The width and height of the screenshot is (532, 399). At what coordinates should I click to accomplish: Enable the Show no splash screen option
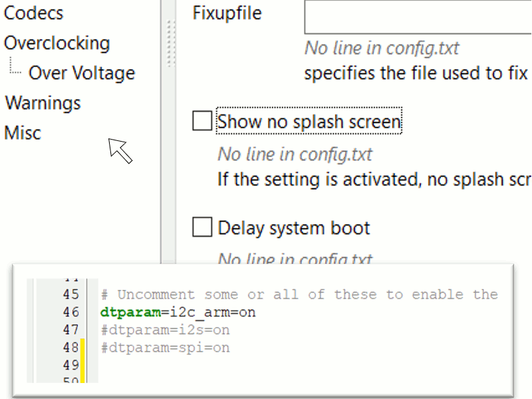[202, 120]
